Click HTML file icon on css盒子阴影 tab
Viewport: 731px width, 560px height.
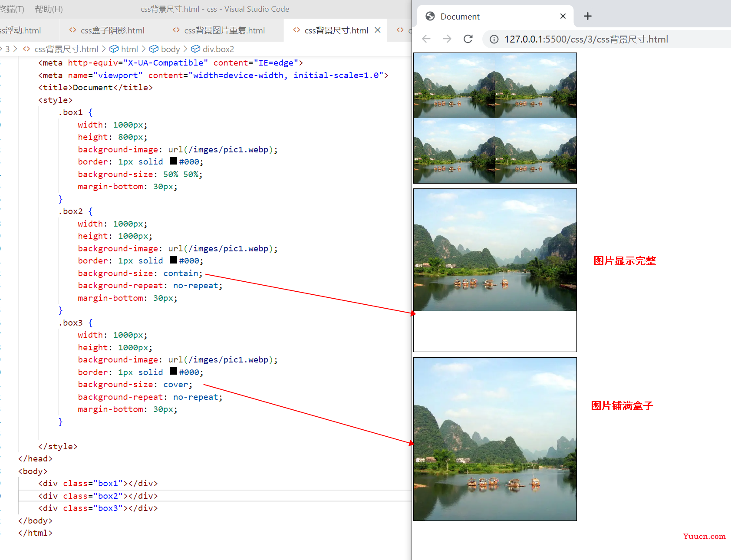click(x=73, y=30)
